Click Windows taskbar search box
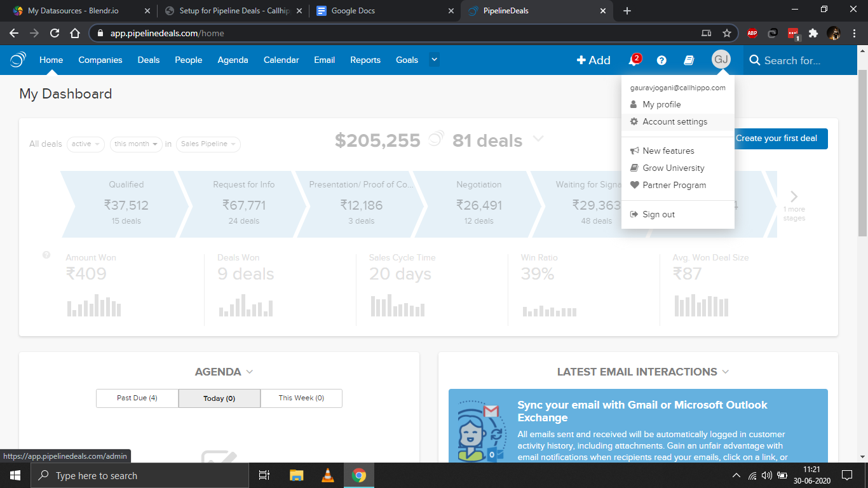The height and width of the screenshot is (488, 868). pos(139,475)
